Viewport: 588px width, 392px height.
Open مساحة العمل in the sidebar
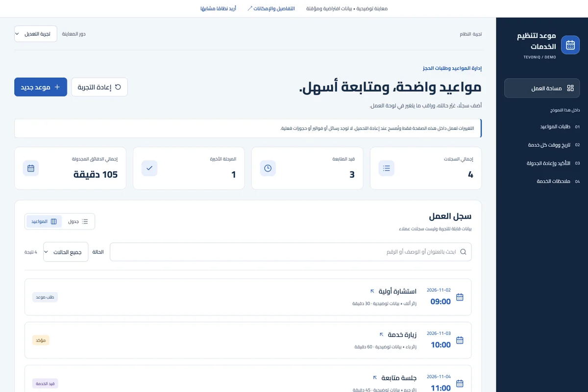(x=542, y=88)
